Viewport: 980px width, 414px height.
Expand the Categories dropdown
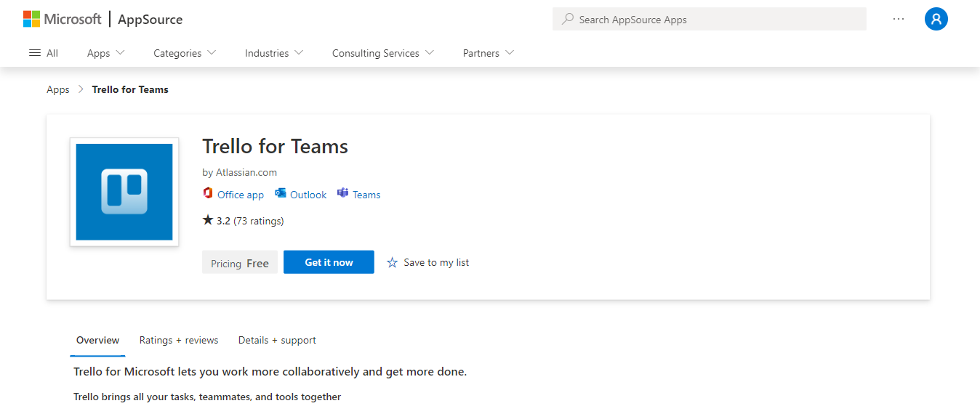point(185,53)
